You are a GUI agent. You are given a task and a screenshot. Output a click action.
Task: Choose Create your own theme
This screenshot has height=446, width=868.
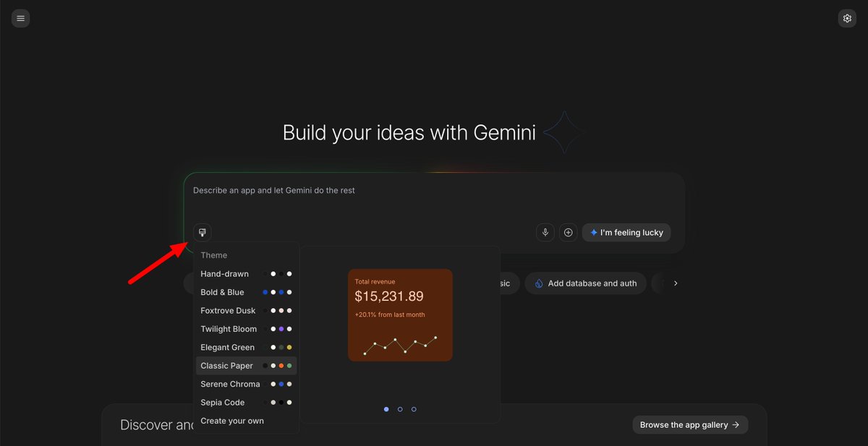point(246,421)
